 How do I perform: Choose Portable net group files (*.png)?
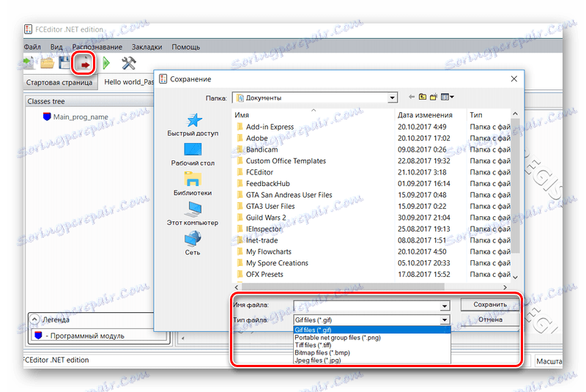click(372, 338)
